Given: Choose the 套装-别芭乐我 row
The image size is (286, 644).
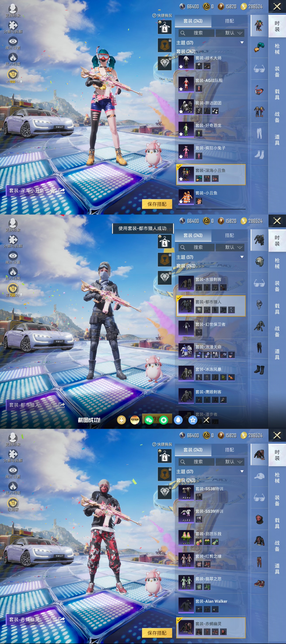Looking at the screenshot, I should (211, 538).
